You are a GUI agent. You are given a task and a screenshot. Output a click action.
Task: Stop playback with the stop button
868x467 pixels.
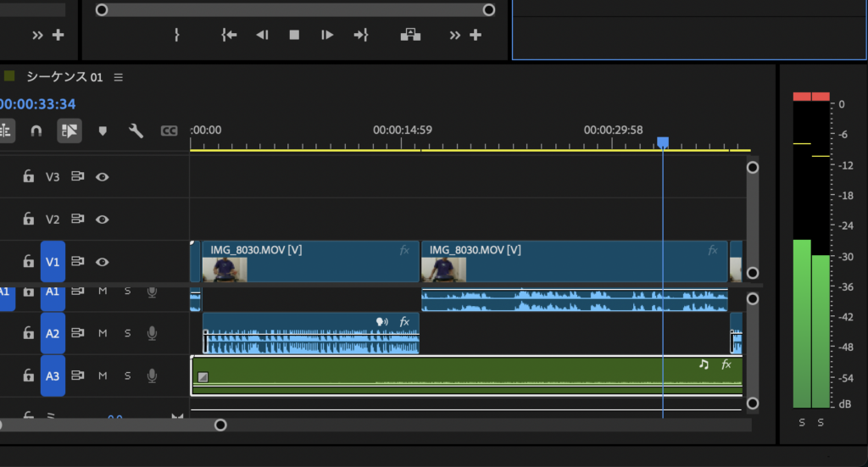point(294,35)
